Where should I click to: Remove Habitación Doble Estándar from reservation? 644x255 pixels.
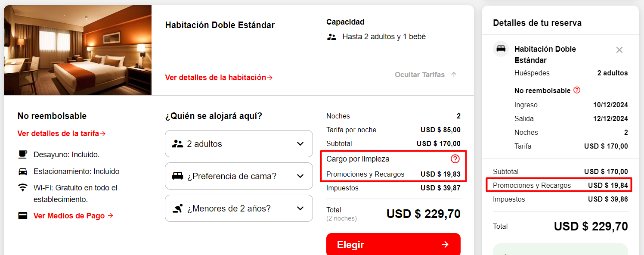619,50
